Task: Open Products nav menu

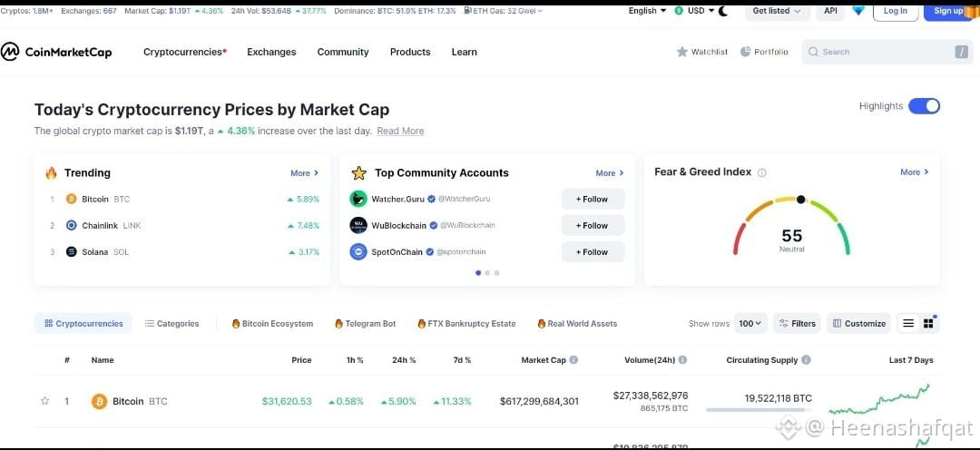Action: coord(410,52)
